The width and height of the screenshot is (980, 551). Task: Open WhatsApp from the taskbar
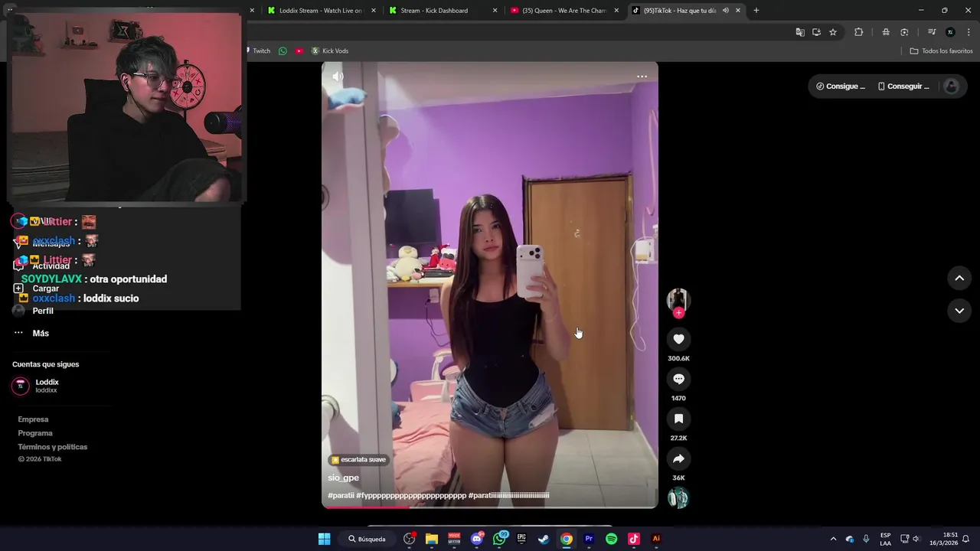coord(500,539)
